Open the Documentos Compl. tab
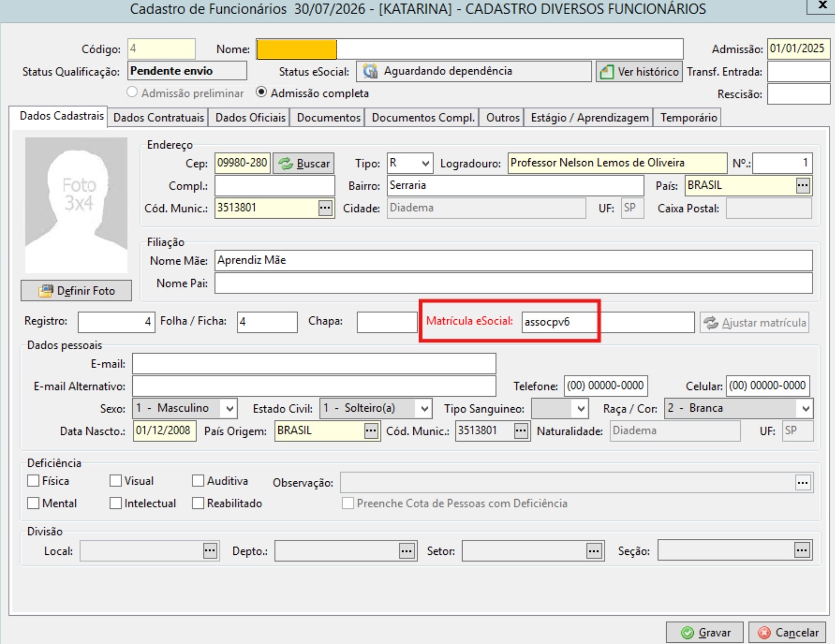Screen dimensions: 835x644 [423, 118]
